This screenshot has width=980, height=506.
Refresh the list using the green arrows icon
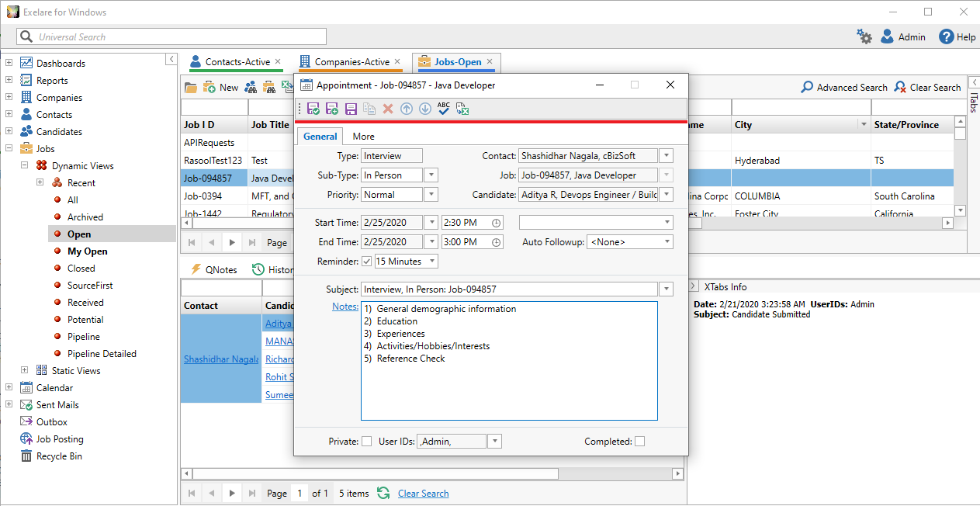coord(383,493)
